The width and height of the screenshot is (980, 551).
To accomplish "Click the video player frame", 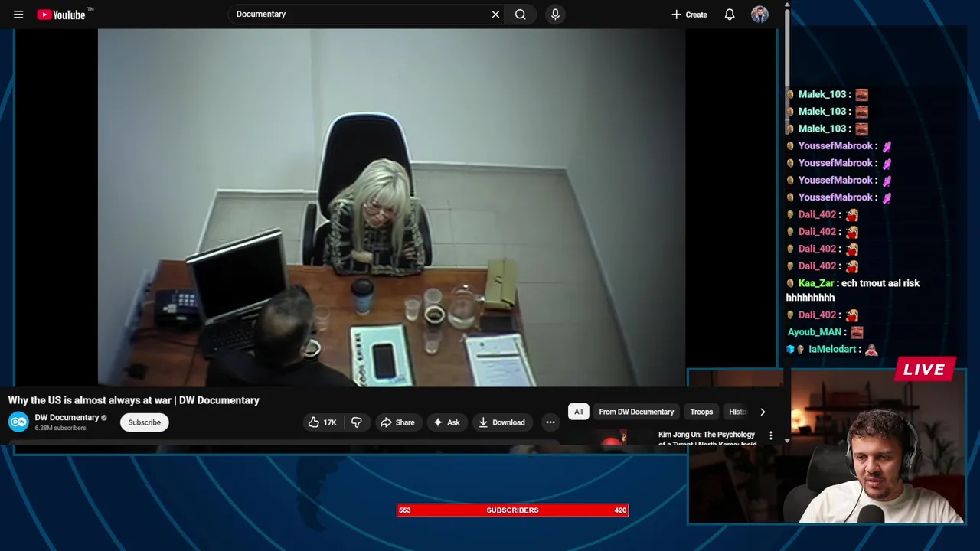I will 391,207.
